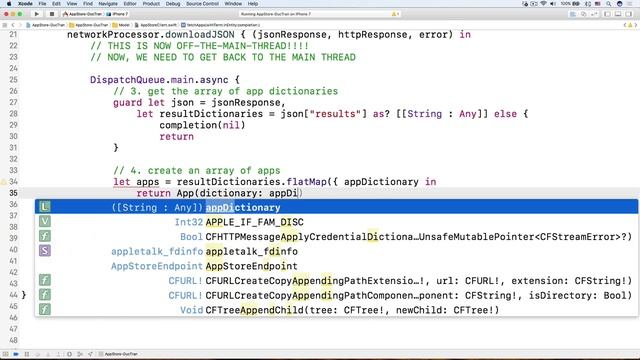
Task: Stop the running app
Action: pyautogui.click(x=51, y=14)
